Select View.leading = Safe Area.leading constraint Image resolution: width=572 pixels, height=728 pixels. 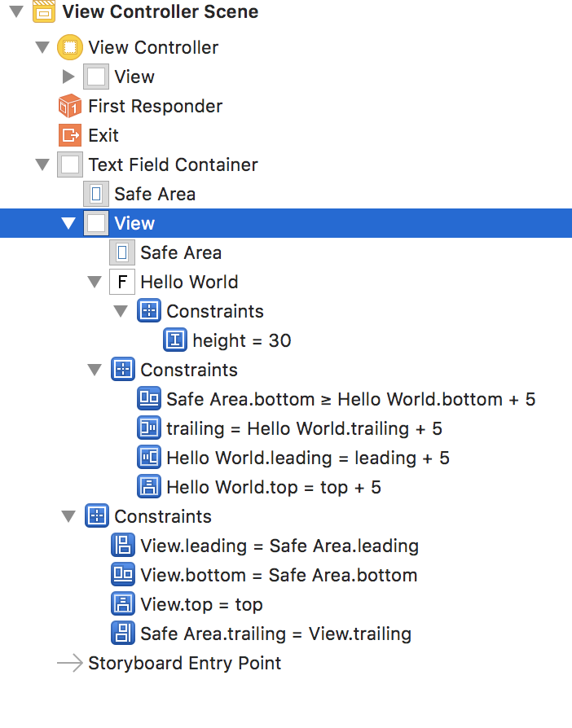[x=279, y=546]
